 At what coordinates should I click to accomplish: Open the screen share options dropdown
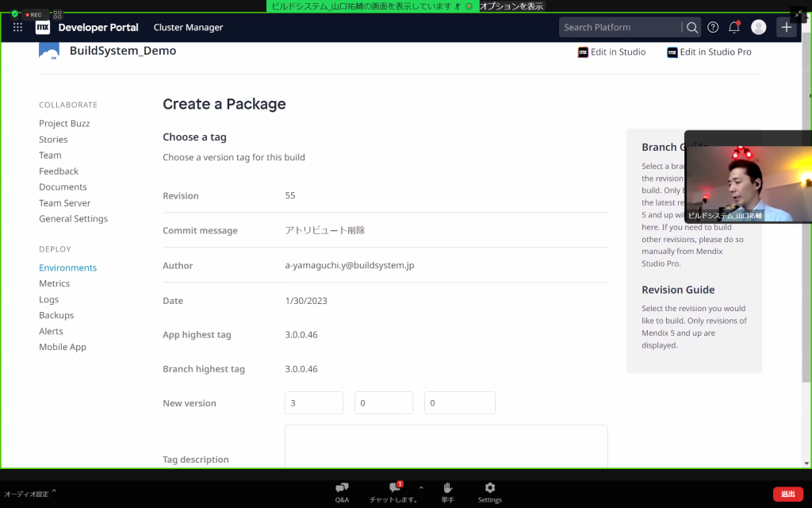pos(511,6)
